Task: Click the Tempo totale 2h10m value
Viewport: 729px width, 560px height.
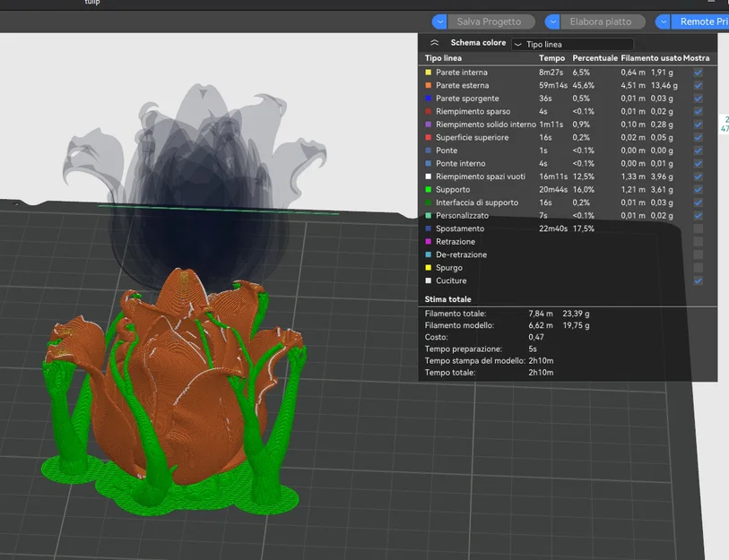Action: point(541,372)
